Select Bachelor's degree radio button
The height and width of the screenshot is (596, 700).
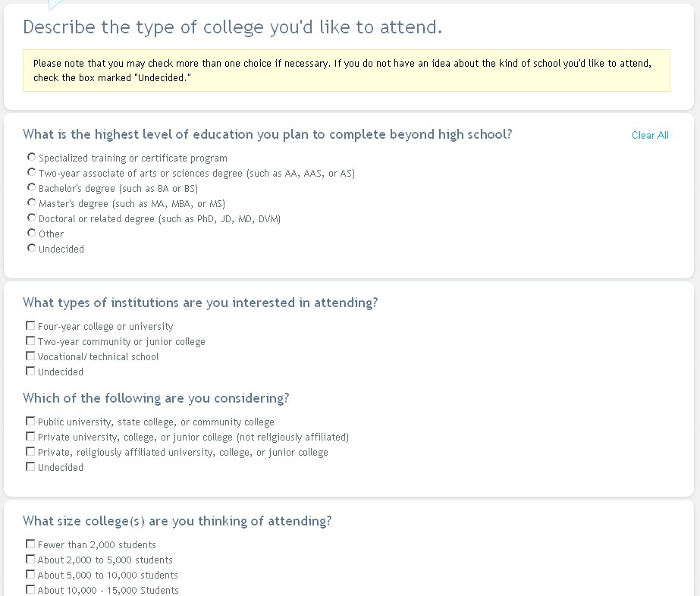pos(31,188)
